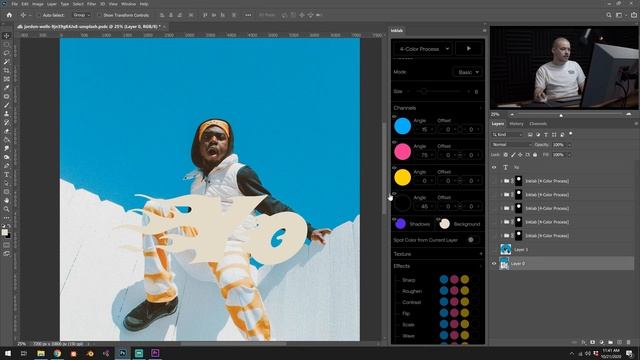This screenshot has width=640, height=360.
Task: Click the Inklab panel menu icon
Action: point(484,31)
